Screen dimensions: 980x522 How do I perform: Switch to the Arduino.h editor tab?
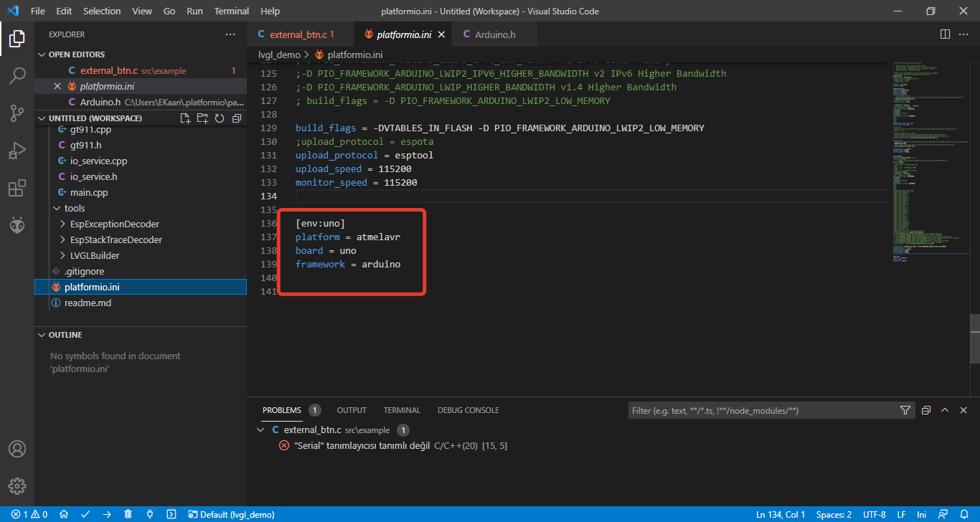495,34
